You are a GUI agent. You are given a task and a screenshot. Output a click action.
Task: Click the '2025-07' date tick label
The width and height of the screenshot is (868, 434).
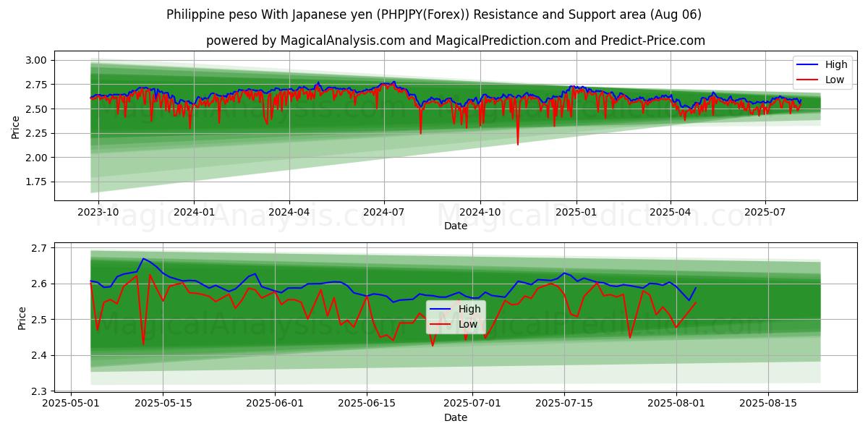[x=765, y=212]
